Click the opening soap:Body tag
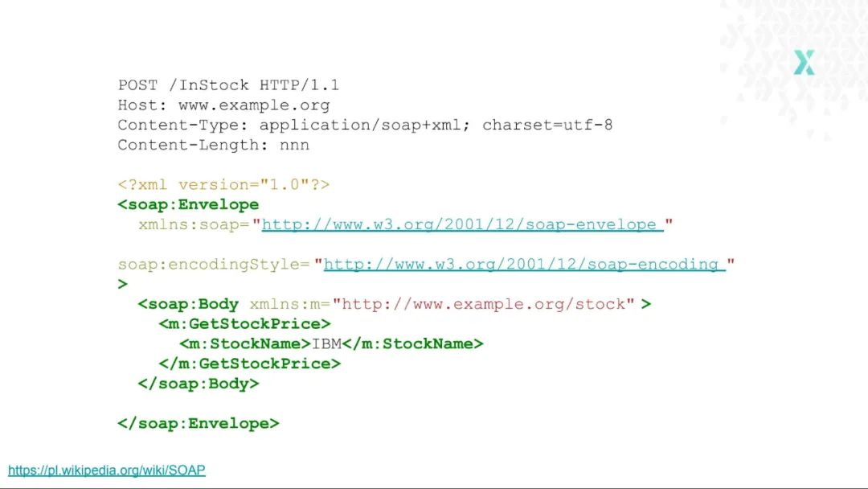868x489 pixels. [x=188, y=305]
